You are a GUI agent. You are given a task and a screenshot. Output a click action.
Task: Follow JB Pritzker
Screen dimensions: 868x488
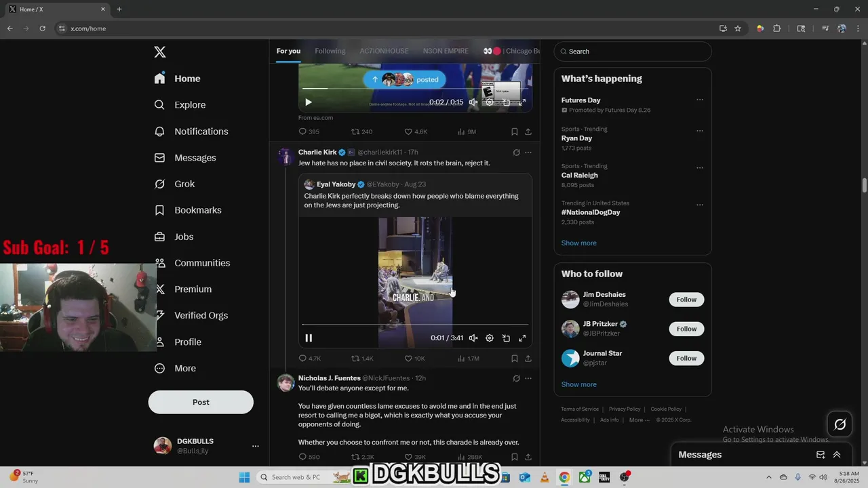click(686, 329)
